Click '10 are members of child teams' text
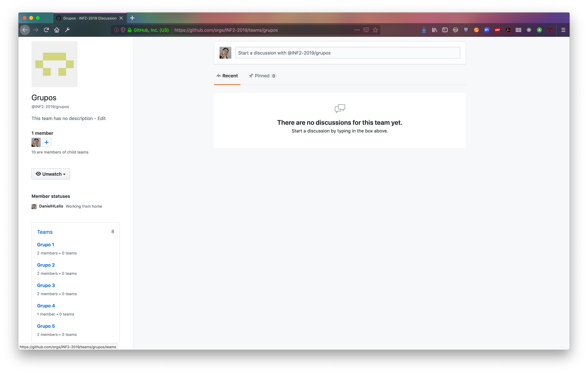The image size is (588, 374). (60, 152)
